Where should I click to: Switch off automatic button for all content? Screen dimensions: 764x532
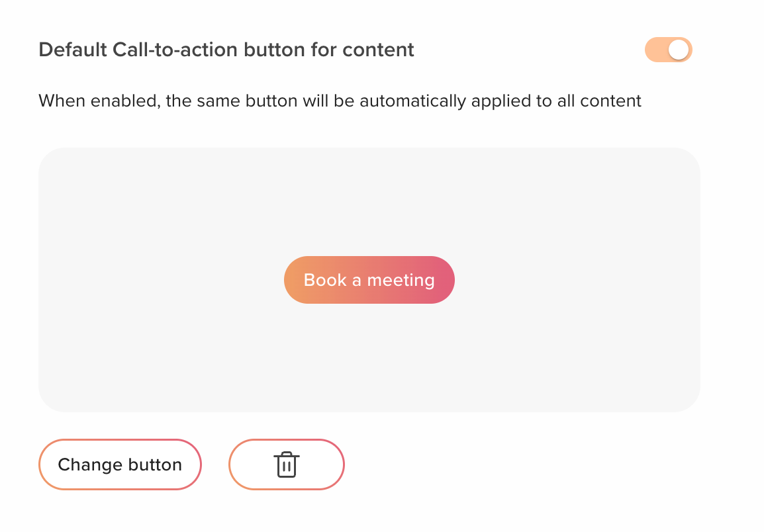[668, 50]
